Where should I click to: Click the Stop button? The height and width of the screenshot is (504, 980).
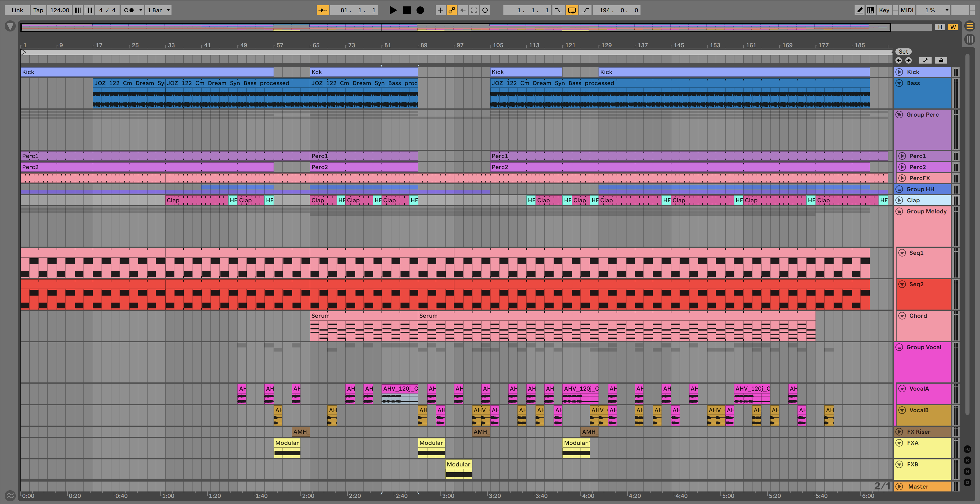click(407, 10)
